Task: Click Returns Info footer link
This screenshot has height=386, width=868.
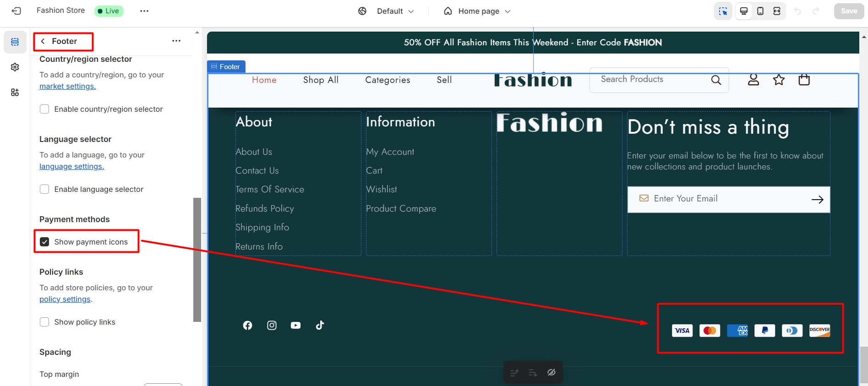Action: 259,246
